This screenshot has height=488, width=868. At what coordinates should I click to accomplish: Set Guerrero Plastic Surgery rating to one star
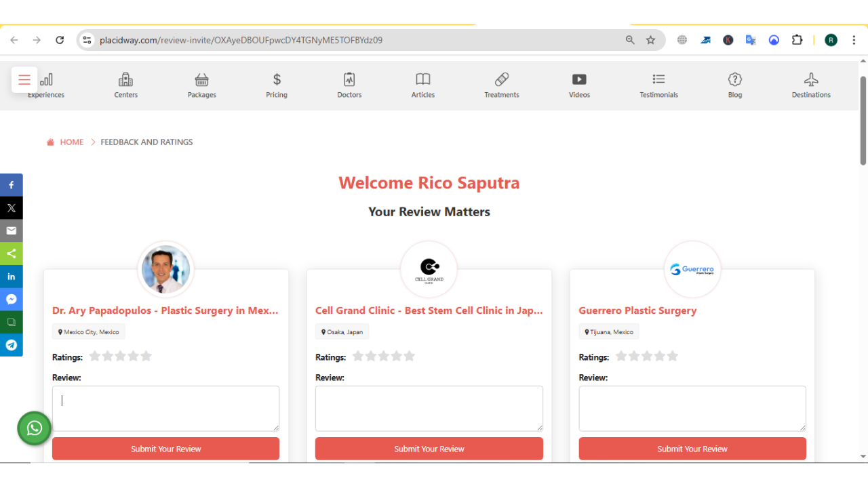pos(621,357)
